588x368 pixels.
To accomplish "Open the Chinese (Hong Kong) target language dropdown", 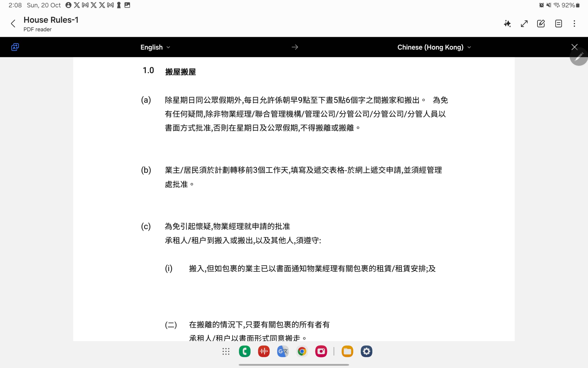I will point(434,47).
